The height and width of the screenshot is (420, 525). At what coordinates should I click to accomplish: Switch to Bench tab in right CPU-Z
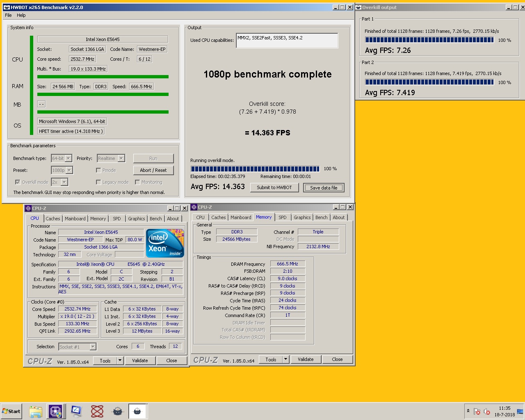(321, 217)
